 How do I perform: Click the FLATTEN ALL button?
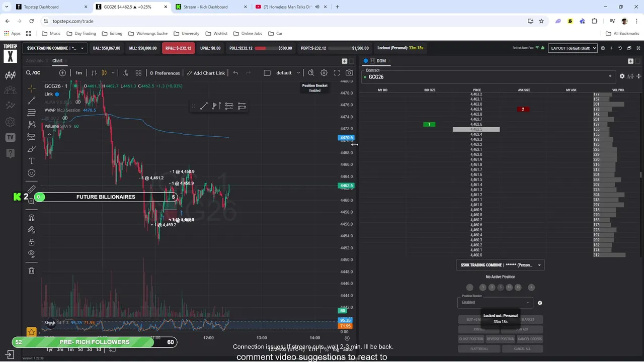(478, 348)
